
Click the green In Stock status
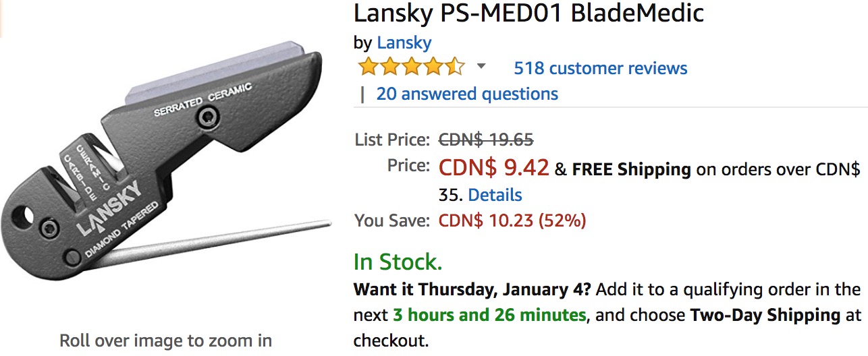click(x=398, y=262)
